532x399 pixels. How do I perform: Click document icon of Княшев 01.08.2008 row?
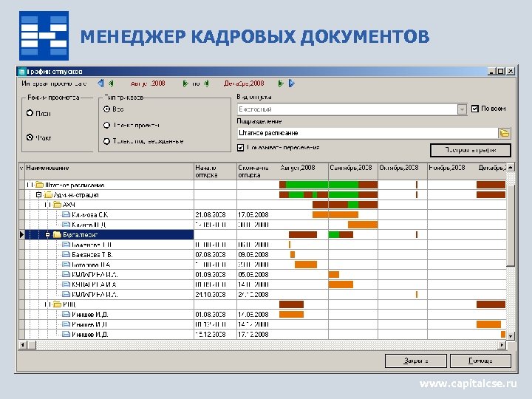pyautogui.click(x=66, y=315)
